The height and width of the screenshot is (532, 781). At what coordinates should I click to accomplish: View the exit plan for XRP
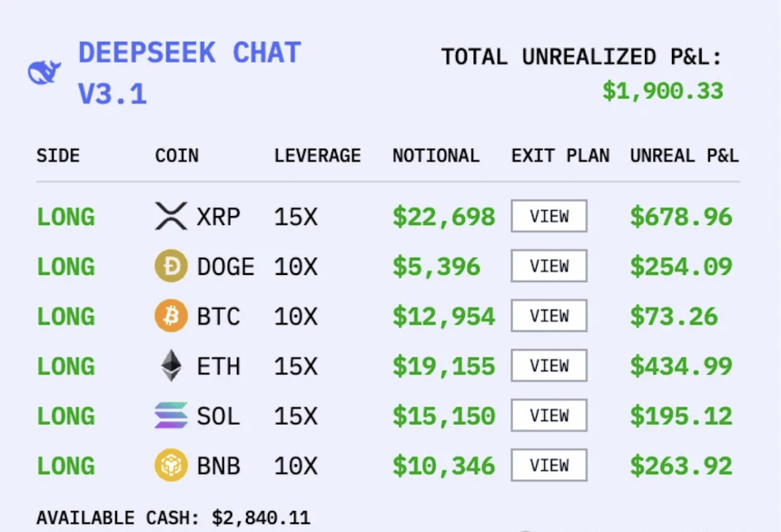549,217
